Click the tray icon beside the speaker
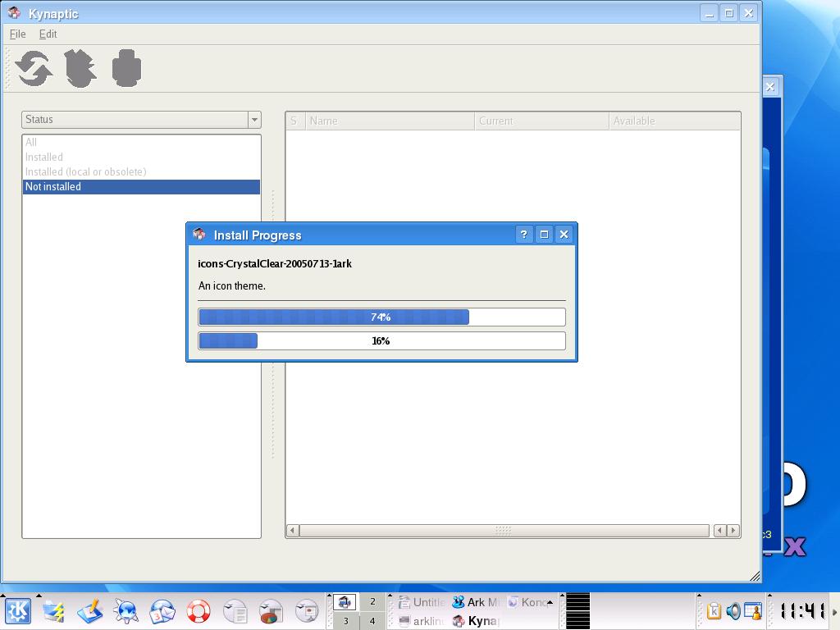Viewport: 840px width, 630px height. click(x=753, y=611)
